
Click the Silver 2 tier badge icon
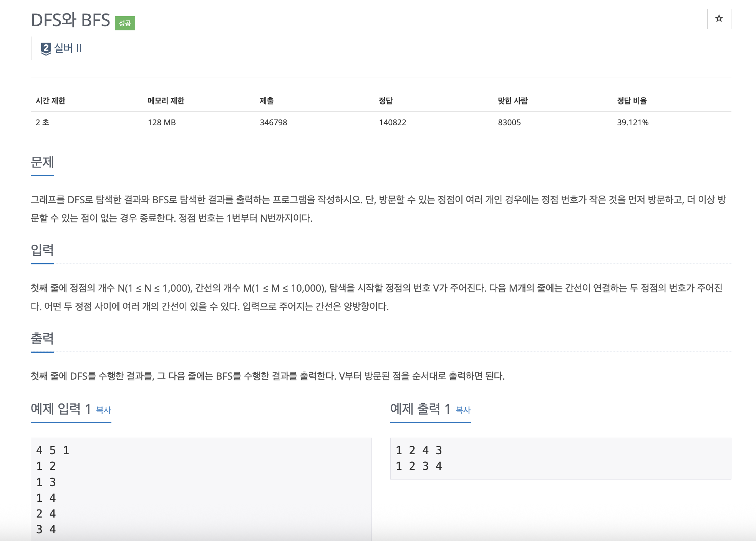[46, 49]
